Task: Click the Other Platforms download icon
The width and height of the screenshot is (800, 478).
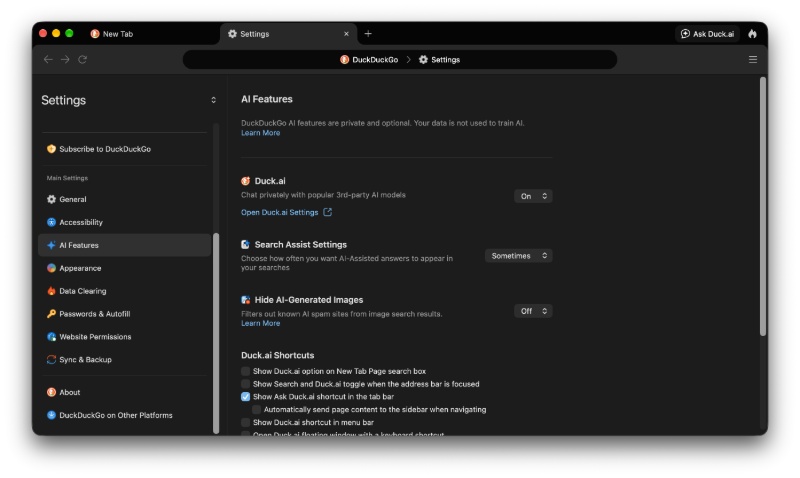Action: coord(52,415)
